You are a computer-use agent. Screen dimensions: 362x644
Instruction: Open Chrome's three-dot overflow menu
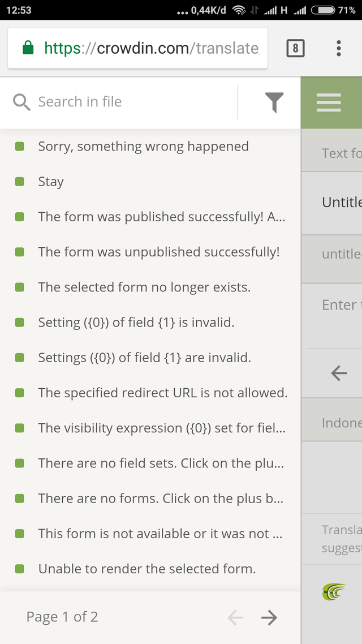point(338,48)
